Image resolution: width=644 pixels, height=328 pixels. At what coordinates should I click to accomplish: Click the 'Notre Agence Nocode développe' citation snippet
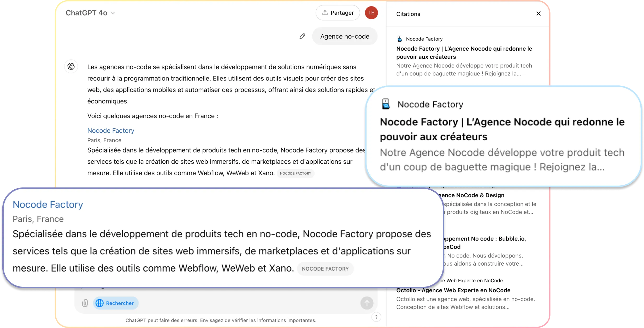pos(464,70)
